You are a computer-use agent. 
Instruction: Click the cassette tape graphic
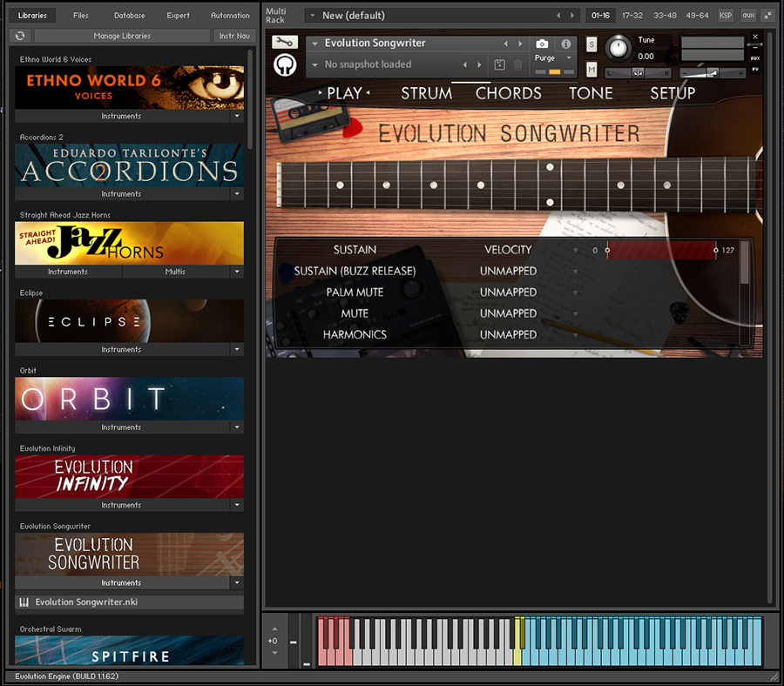pyautogui.click(x=310, y=116)
